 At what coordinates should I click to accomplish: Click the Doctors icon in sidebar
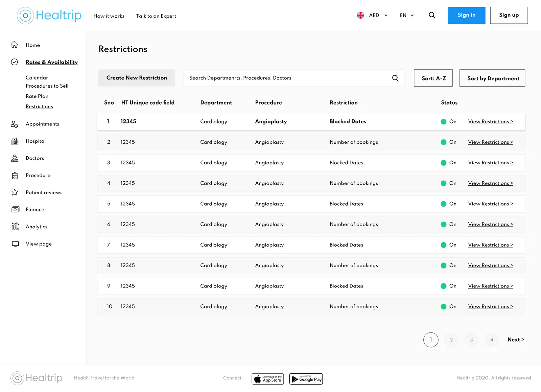coord(15,158)
